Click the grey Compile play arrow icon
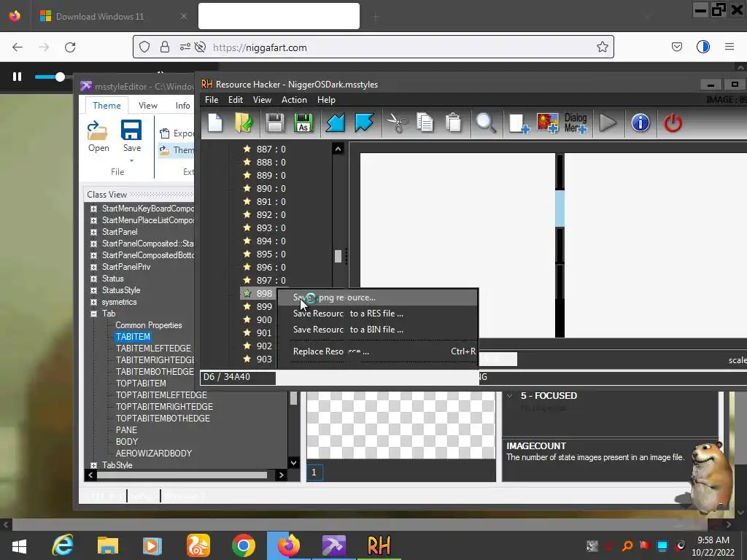This screenshot has height=560, width=747. tap(608, 122)
